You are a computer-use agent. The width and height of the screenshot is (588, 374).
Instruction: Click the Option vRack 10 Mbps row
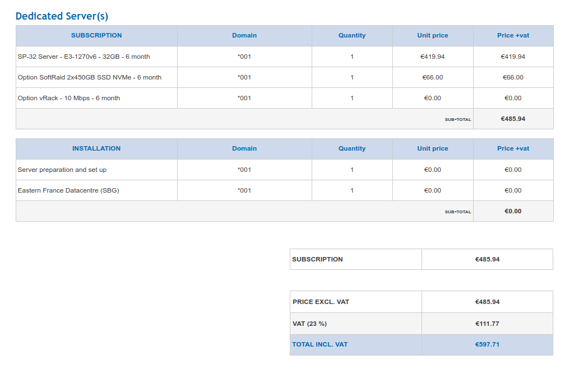(284, 98)
